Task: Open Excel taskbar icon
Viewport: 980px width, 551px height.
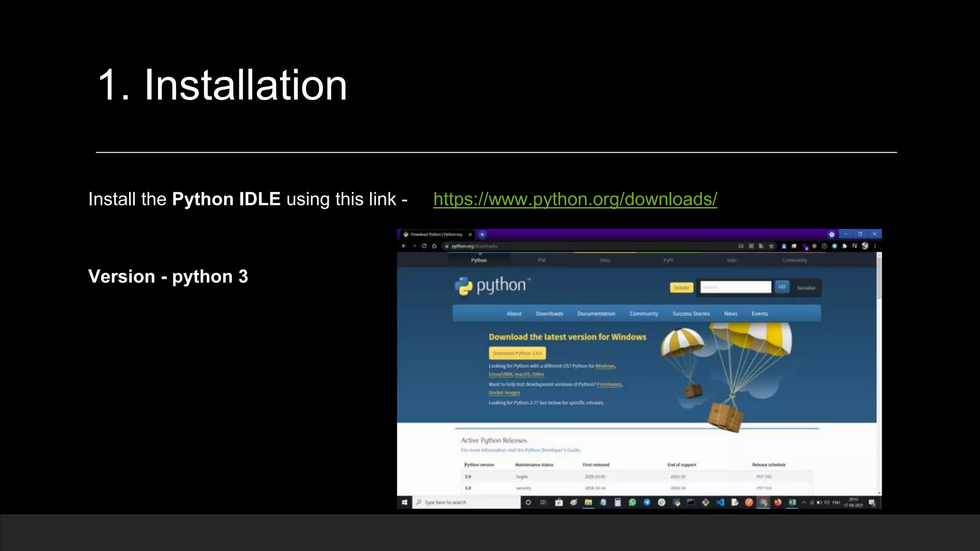Action: click(792, 502)
